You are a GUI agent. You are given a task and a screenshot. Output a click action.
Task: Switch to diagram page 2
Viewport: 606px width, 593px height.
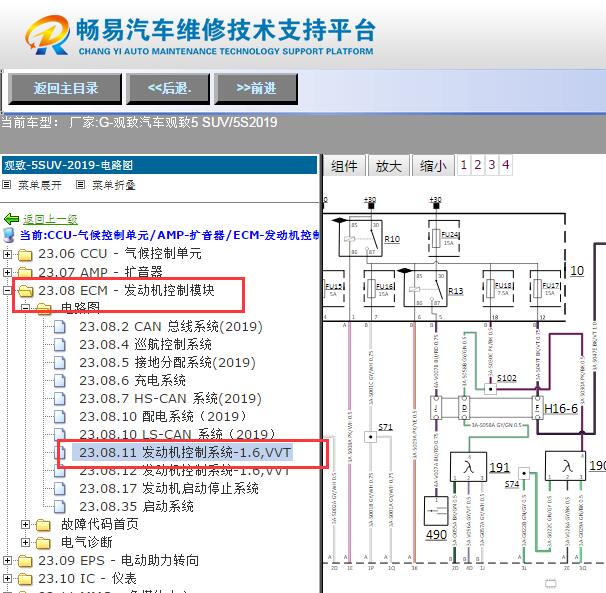pyautogui.click(x=477, y=165)
